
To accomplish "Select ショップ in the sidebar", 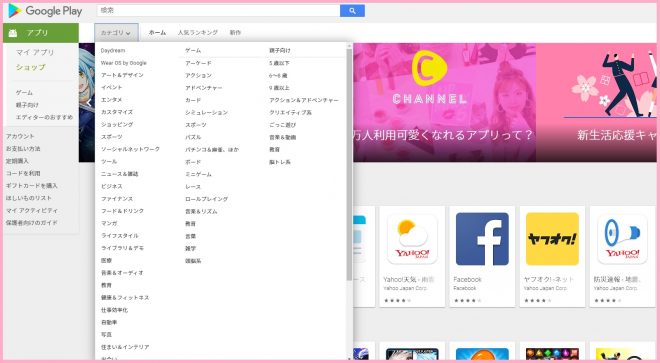I will 31,67.
